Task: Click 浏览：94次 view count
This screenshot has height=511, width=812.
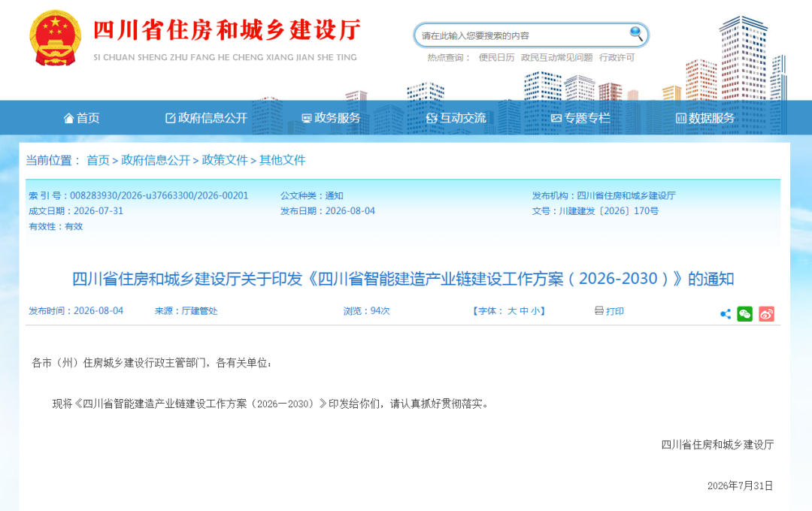Action: click(x=366, y=311)
